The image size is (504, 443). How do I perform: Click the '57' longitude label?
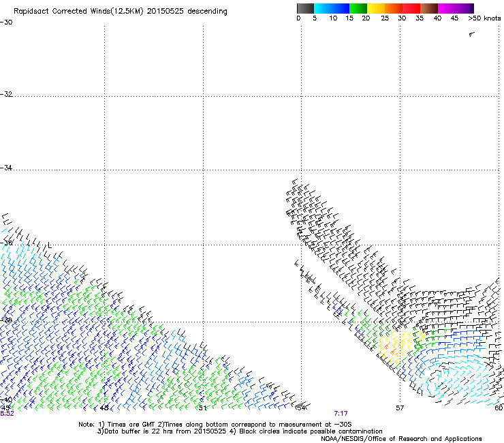click(400, 408)
